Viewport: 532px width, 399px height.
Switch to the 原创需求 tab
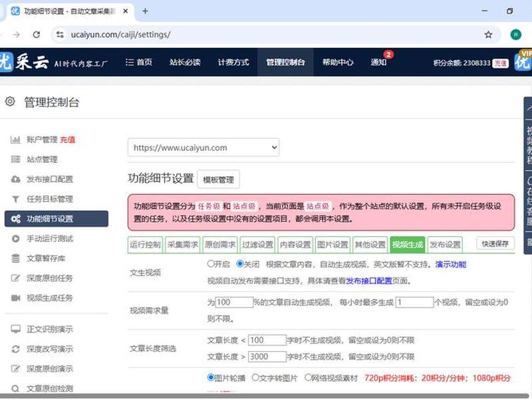(220, 245)
